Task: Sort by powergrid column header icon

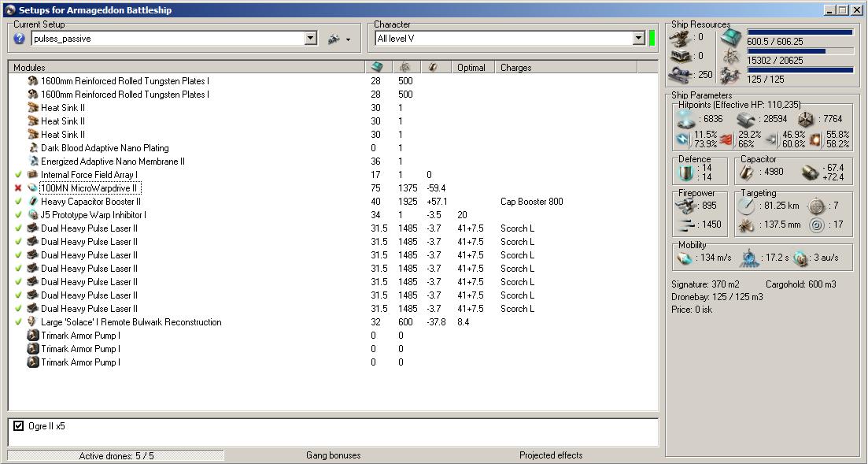Action: 405,67
